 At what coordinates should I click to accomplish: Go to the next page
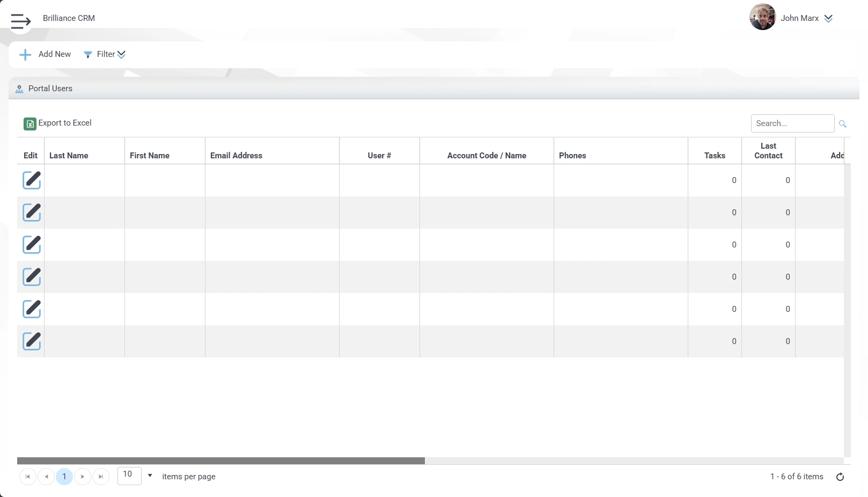[x=83, y=477]
